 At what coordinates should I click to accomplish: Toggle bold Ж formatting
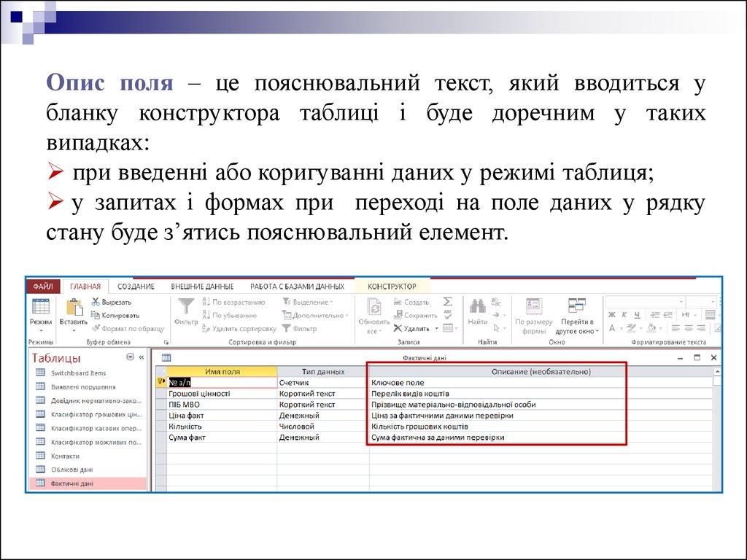[612, 315]
